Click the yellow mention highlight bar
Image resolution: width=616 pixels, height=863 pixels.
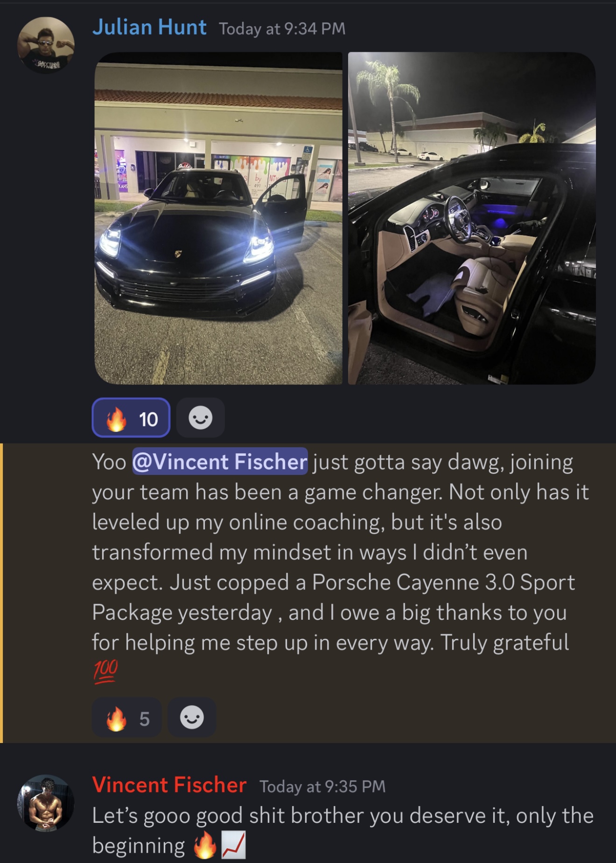(x=1, y=593)
